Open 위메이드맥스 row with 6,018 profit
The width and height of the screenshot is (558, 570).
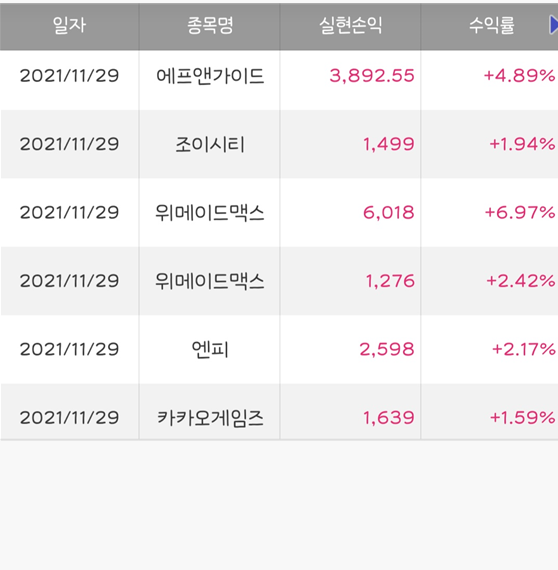point(279,212)
